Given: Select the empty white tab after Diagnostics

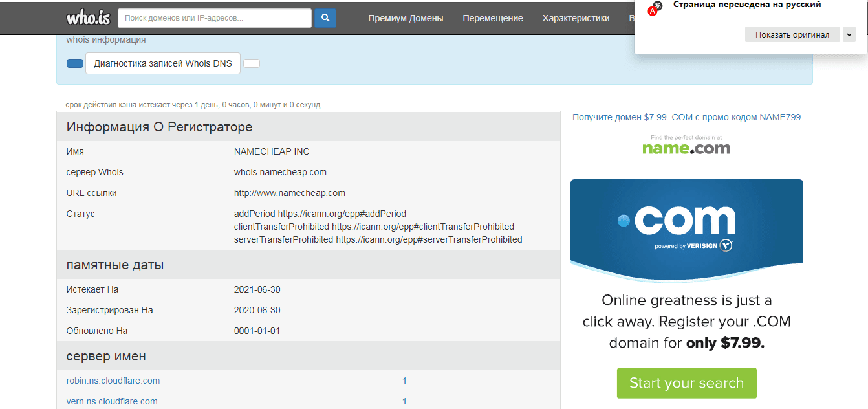Looking at the screenshot, I should (x=252, y=63).
